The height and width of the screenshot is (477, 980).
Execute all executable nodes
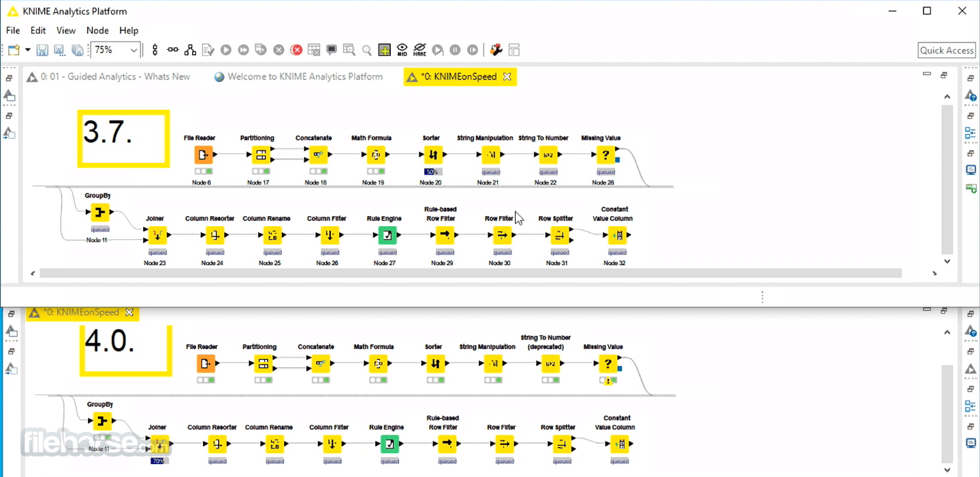[243, 50]
